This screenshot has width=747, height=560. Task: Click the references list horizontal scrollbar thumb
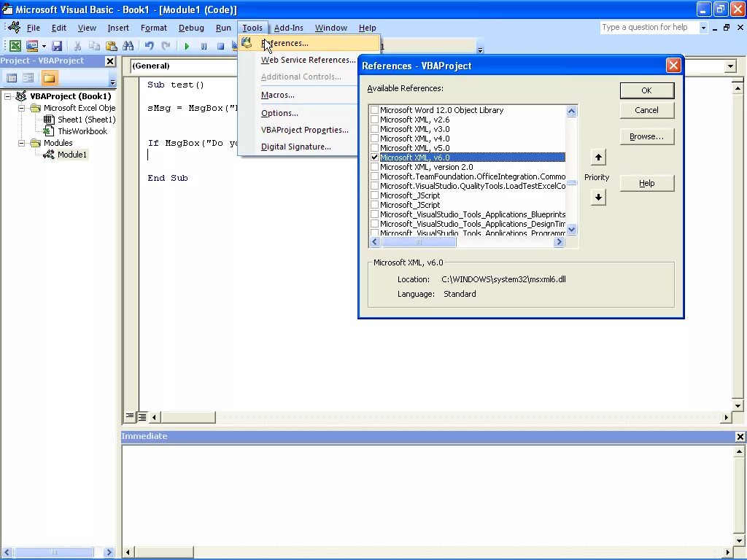tap(418, 242)
